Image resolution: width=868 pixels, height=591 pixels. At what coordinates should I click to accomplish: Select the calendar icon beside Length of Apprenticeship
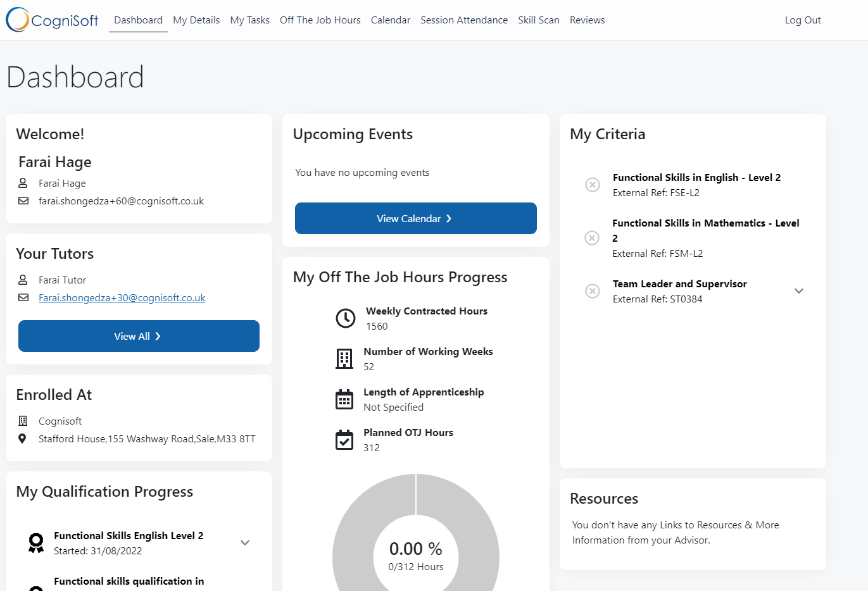(x=344, y=399)
